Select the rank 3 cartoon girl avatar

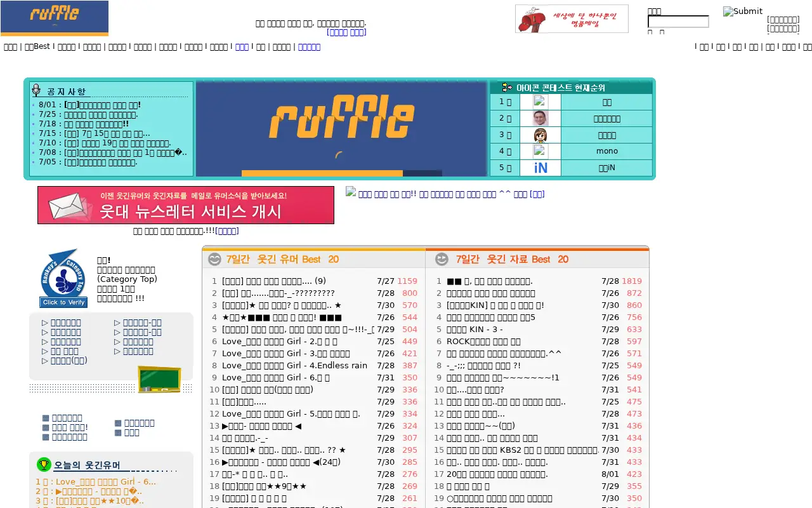(x=540, y=135)
